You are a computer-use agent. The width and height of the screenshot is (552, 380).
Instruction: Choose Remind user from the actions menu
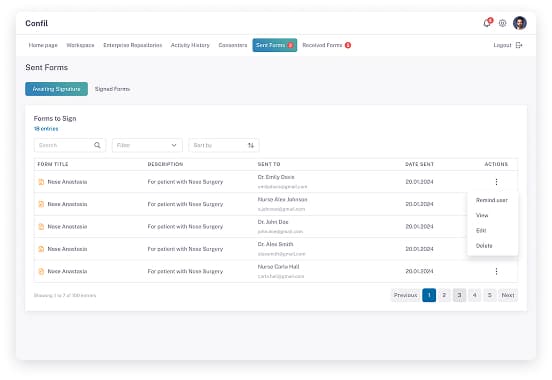click(491, 200)
